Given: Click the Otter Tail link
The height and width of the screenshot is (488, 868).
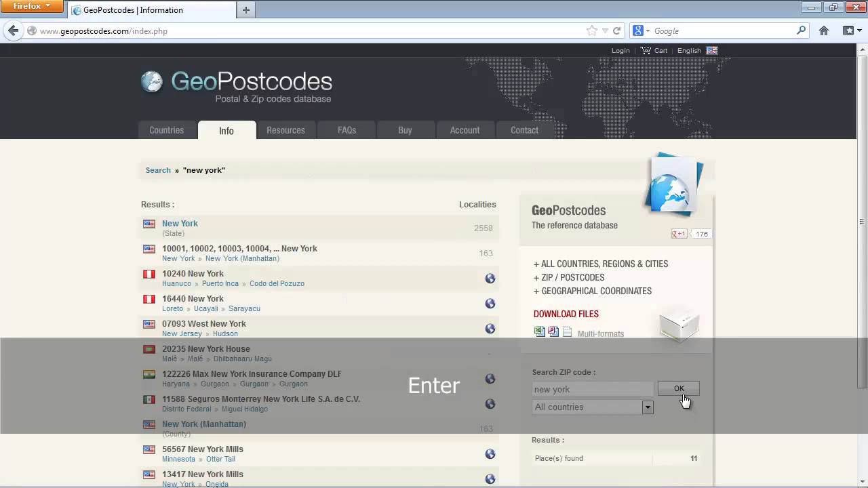Looking at the screenshot, I should 220,459.
